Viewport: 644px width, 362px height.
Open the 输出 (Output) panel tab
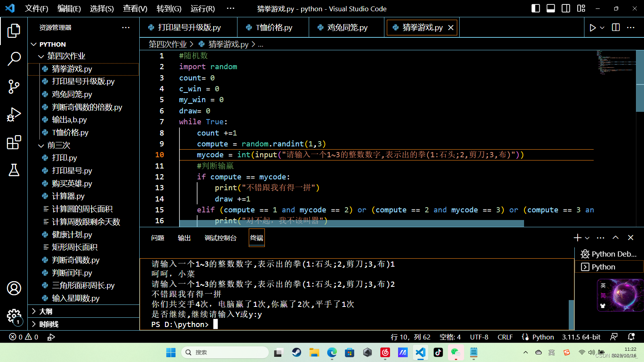coord(184,238)
